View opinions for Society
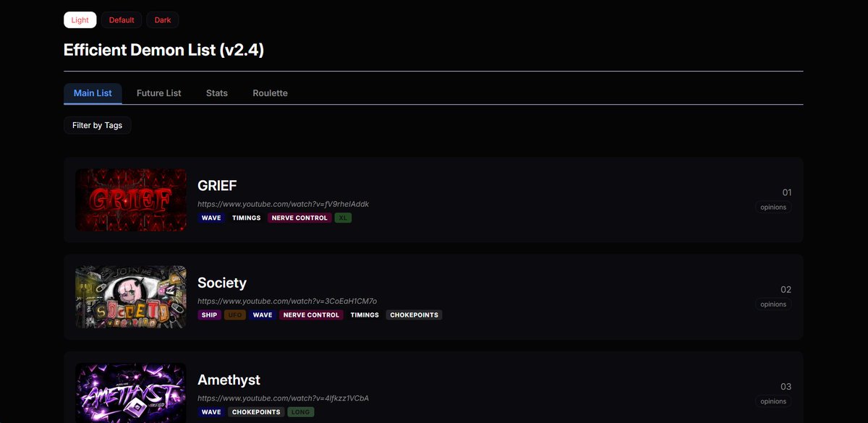The image size is (868, 423). click(x=773, y=304)
